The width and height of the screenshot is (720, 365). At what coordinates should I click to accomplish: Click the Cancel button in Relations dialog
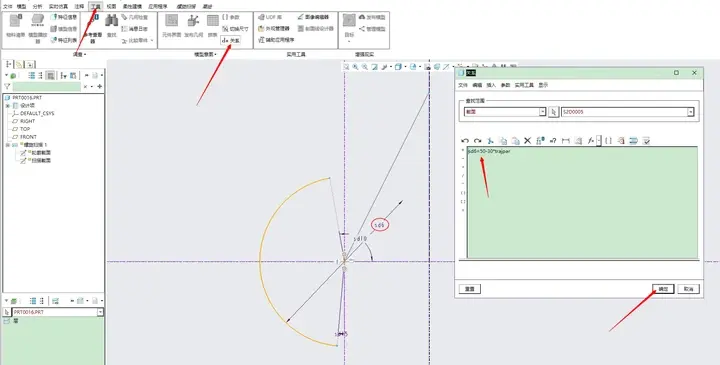point(688,289)
